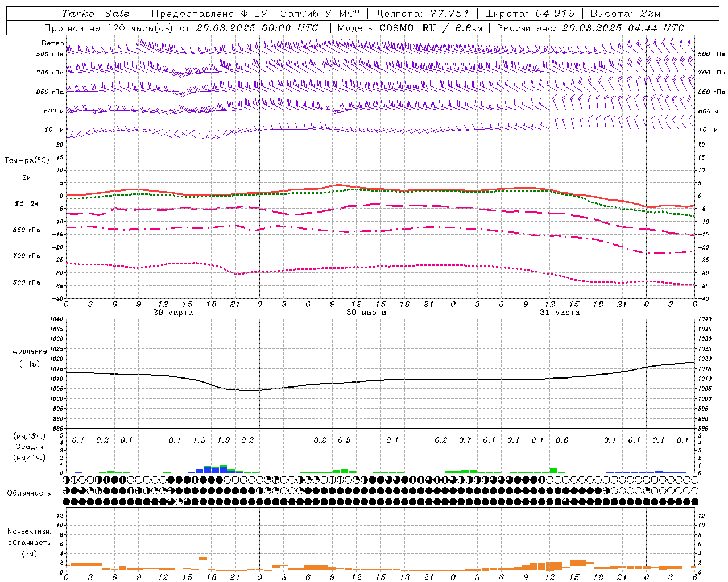728x582 pixels.
Task: Click the '1.9' precipitation amount
Action: [224, 440]
